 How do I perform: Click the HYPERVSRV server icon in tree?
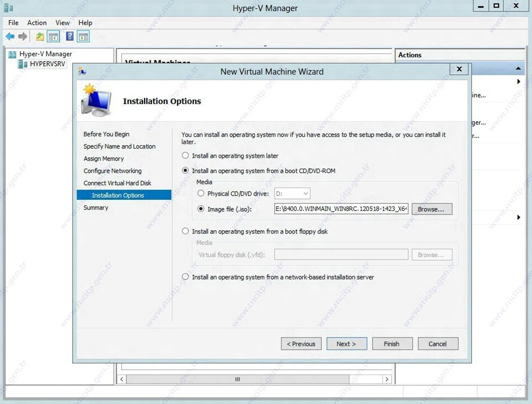(23, 64)
